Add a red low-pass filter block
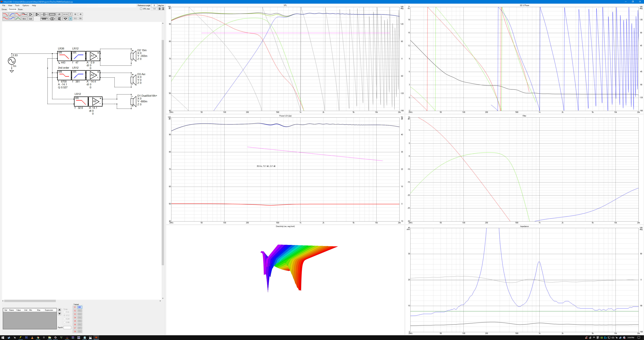644x340 pixels. 6,14
